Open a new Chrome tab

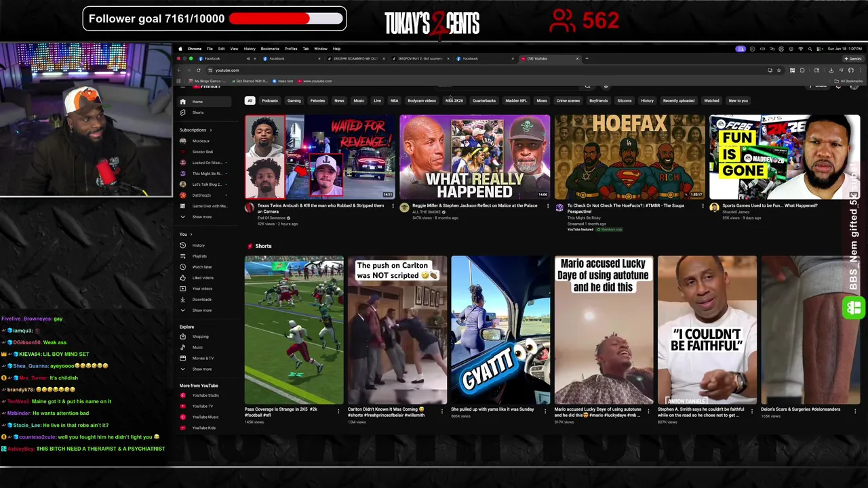pyautogui.click(x=587, y=58)
